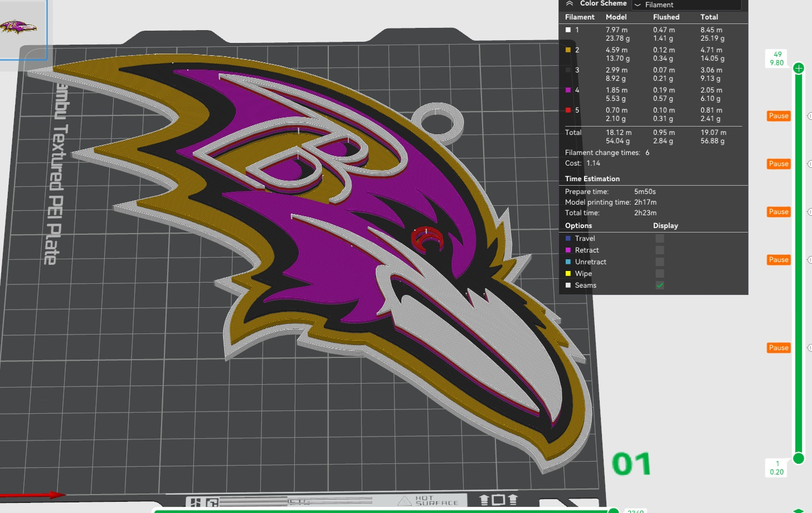Click the Model column header
Screen dimensions: 812x513
click(616, 17)
